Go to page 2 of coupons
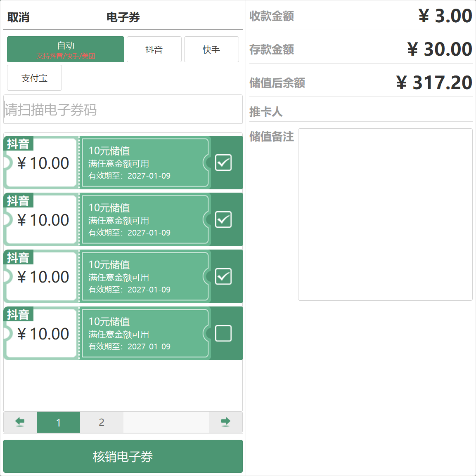Image resolution: width=476 pixels, height=476 pixels. (102, 422)
